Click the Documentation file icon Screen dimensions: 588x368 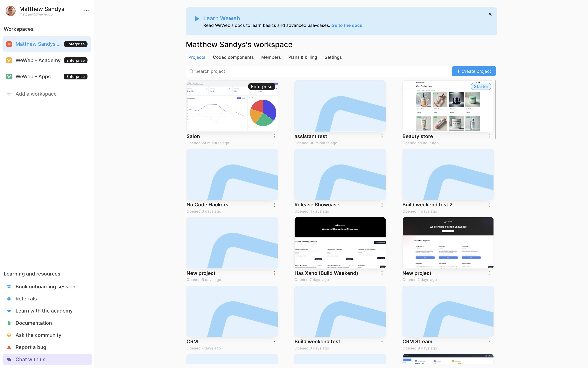[x=9, y=323]
